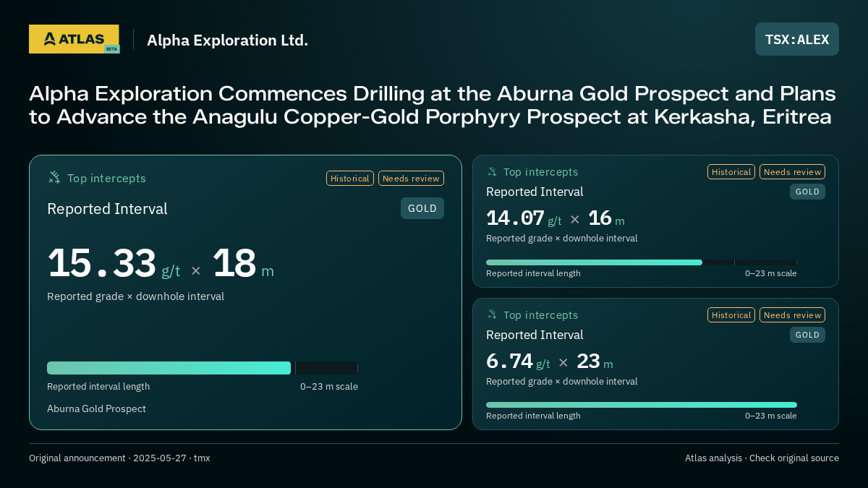
Task: Click the GOLD chip in the 6.74 g/t card
Action: point(807,335)
